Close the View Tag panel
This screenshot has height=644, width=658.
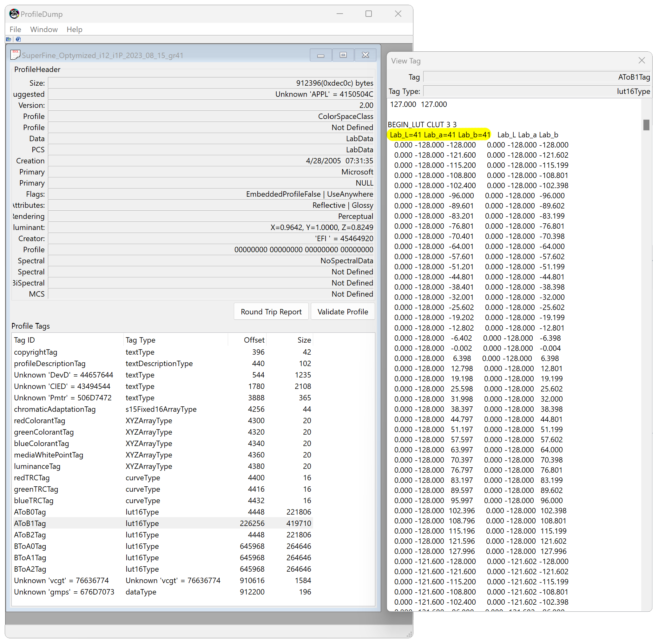[642, 61]
